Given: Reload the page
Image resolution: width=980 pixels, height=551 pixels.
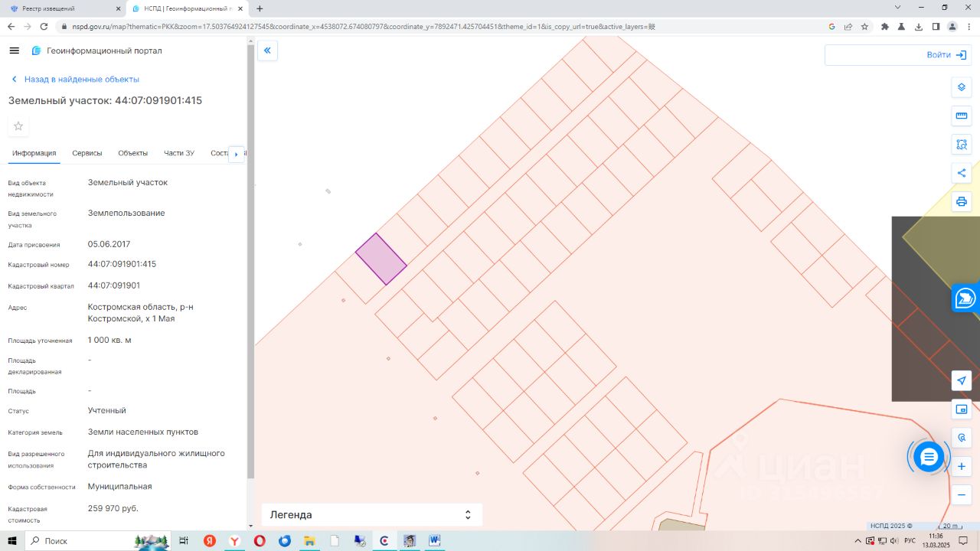Looking at the screenshot, I should (x=45, y=26).
